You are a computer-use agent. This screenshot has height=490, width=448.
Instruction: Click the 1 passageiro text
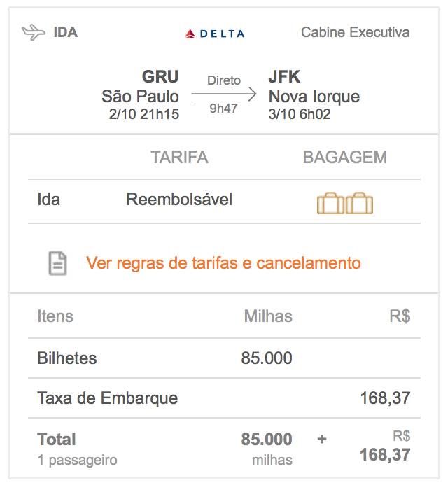coord(77,460)
